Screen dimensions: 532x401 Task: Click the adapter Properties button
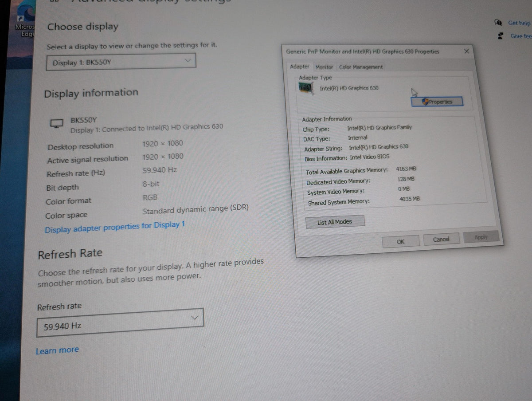437,102
